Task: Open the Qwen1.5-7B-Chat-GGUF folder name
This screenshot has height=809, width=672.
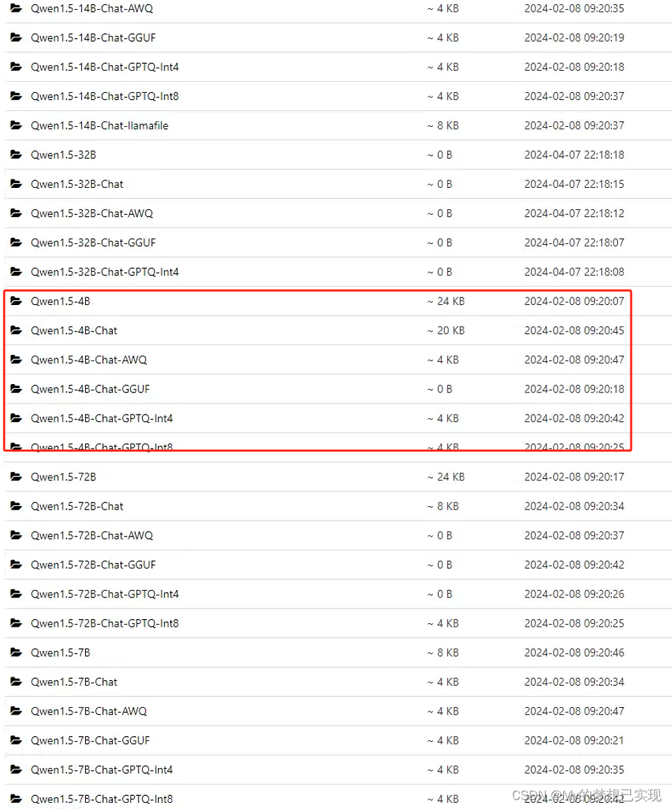Action: [90, 740]
